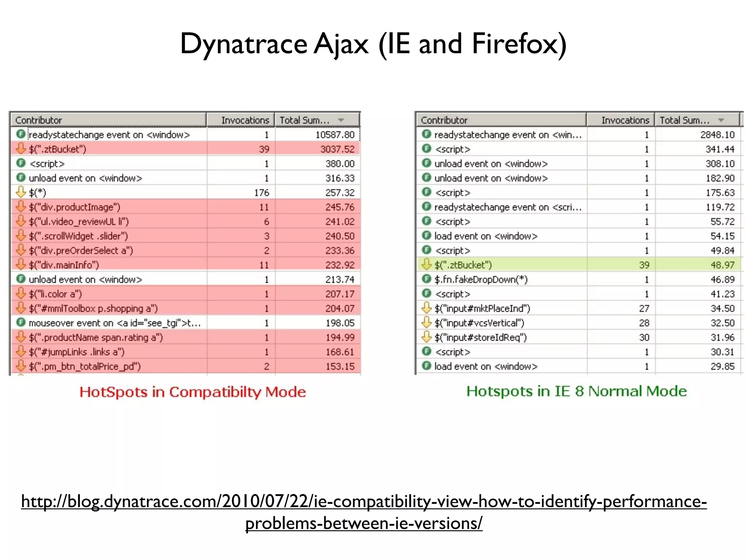Click arrow icon beside $("div.productImage") row
747x560 pixels.
(x=21, y=206)
